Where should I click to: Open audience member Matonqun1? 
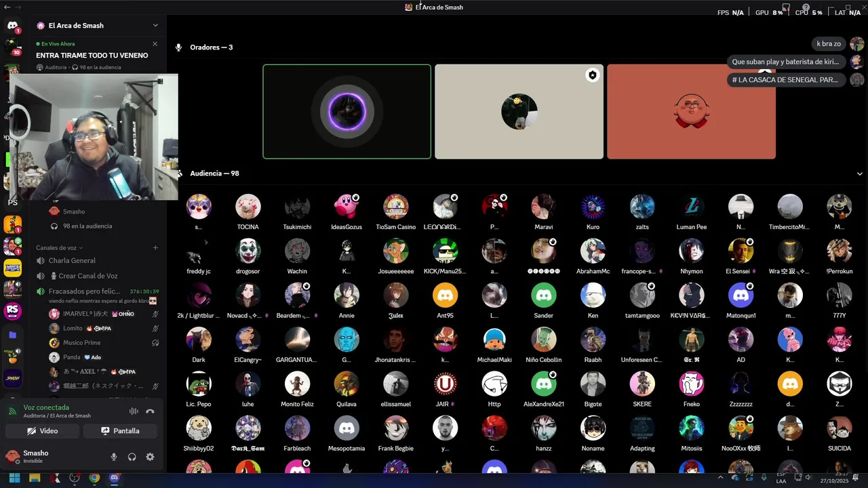741,300
